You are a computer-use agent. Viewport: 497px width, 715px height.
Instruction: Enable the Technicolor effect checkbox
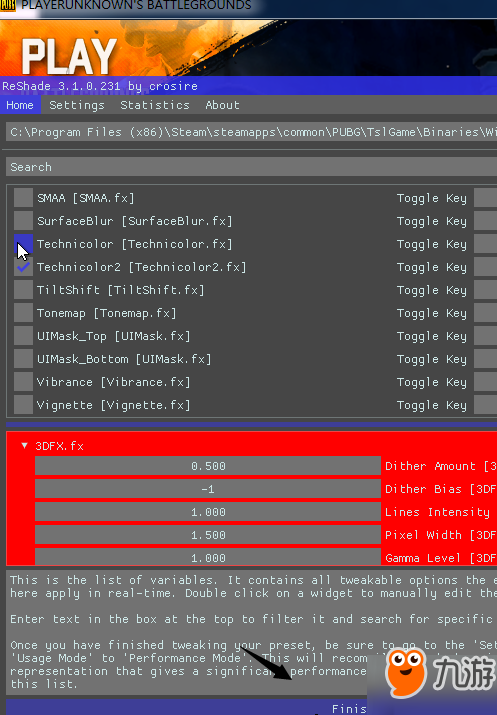[23, 244]
